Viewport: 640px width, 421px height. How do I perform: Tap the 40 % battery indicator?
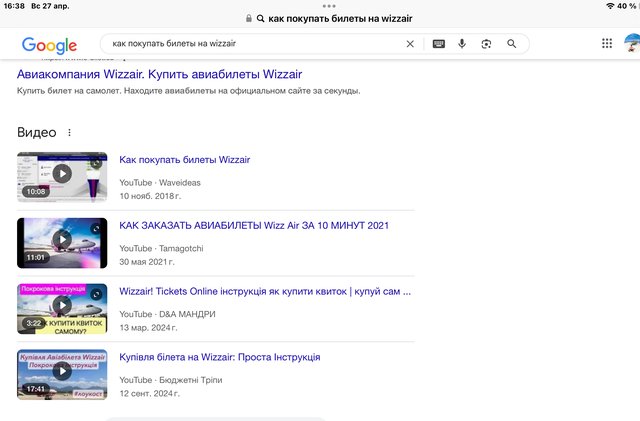tap(627, 6)
